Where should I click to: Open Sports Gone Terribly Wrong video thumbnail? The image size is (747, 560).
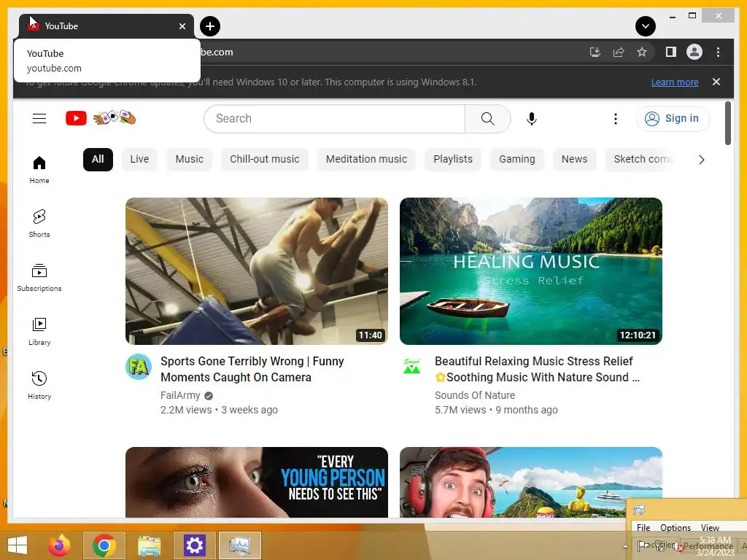tap(256, 271)
